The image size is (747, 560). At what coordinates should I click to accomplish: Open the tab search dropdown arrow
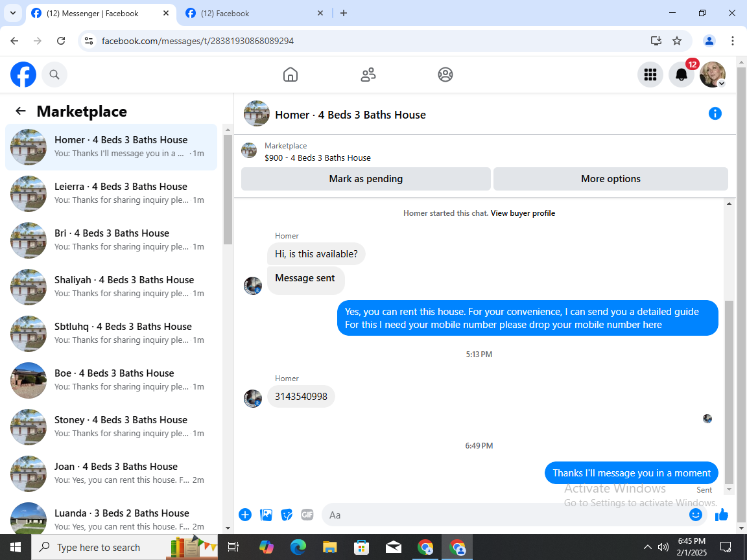(x=13, y=14)
